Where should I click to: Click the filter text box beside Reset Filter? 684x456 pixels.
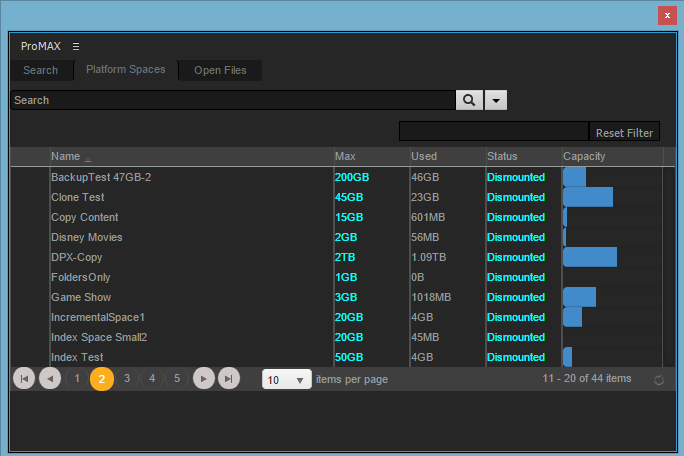coord(494,131)
